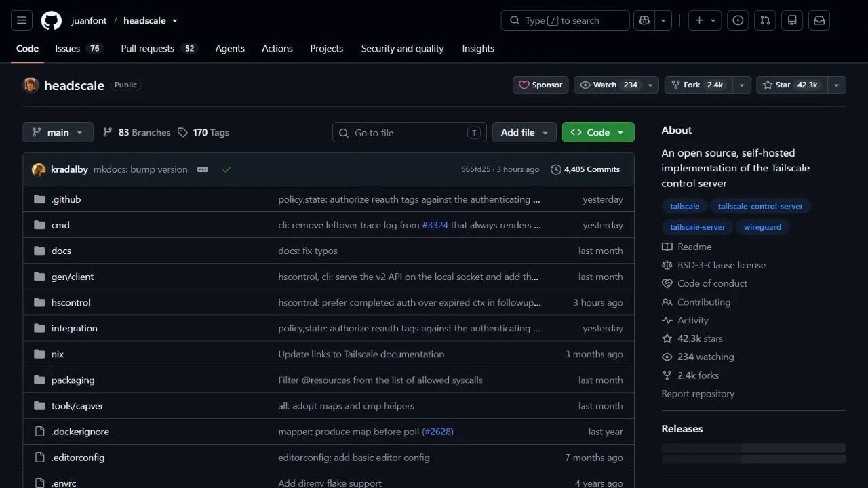Open the 83 Branches link
Image resolution: width=868 pixels, height=488 pixels.
[x=136, y=132]
